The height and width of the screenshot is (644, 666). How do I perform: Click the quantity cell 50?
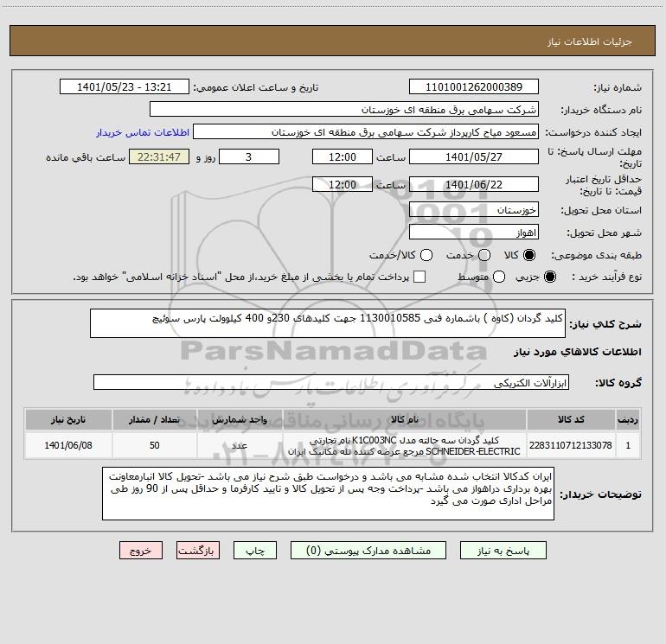[155, 445]
